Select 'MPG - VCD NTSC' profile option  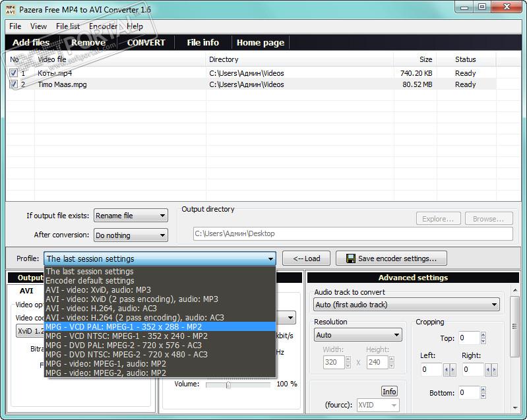coord(160,336)
